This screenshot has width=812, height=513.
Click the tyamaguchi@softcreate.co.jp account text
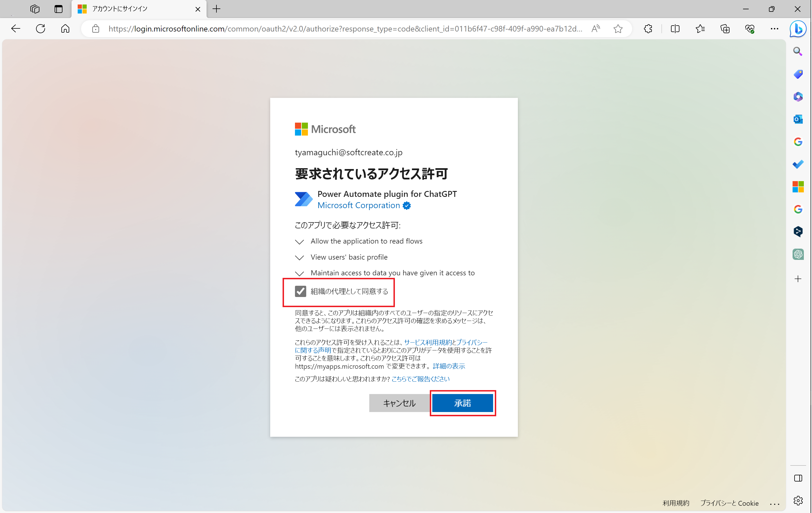pos(349,152)
